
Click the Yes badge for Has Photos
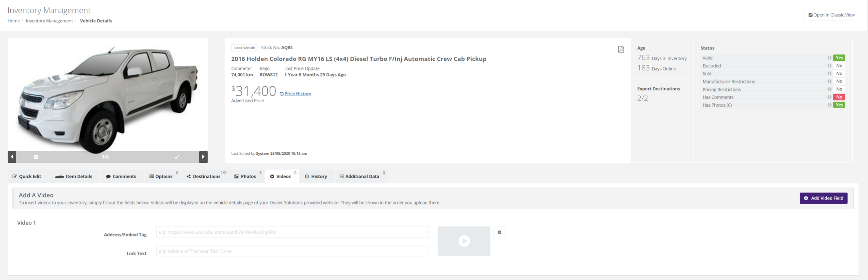pos(839,105)
